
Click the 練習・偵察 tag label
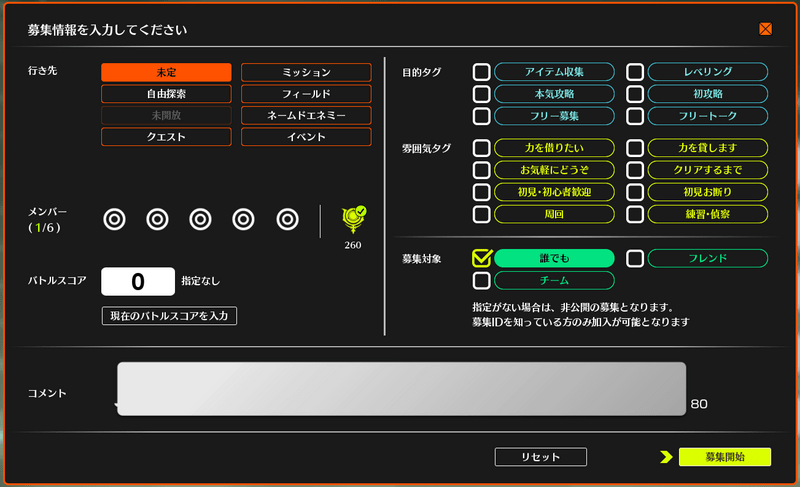point(708,214)
